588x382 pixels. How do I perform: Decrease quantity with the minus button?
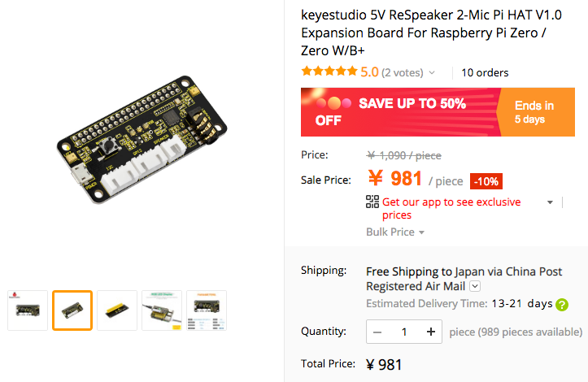click(377, 332)
